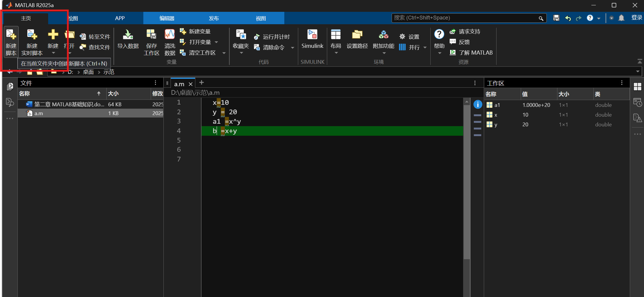644x297 pixels.
Task: Click the save icon in quick access bar
Action: pyautogui.click(x=556, y=18)
